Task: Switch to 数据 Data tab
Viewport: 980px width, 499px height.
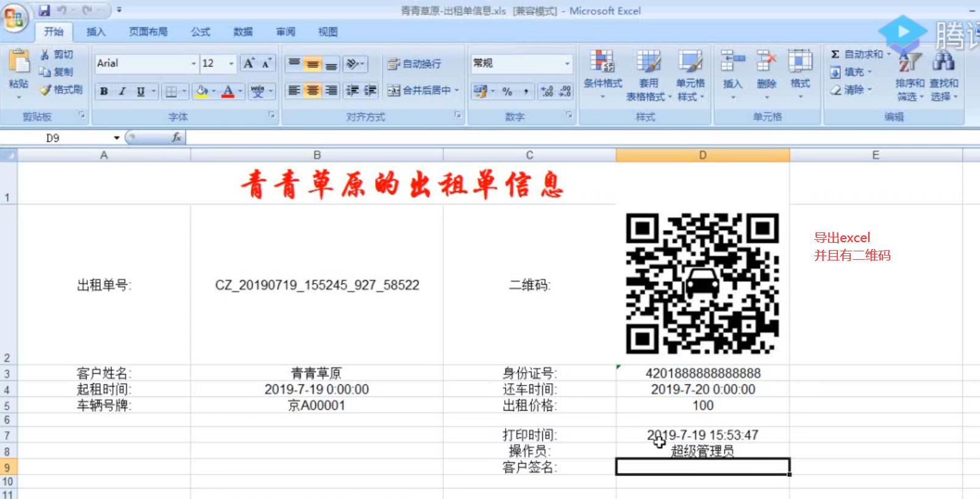Action: click(x=243, y=32)
